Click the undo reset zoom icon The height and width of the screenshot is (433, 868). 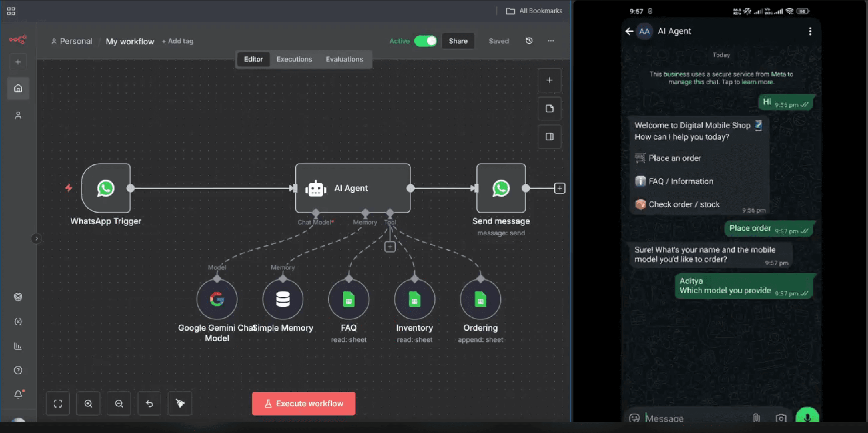[x=149, y=404]
